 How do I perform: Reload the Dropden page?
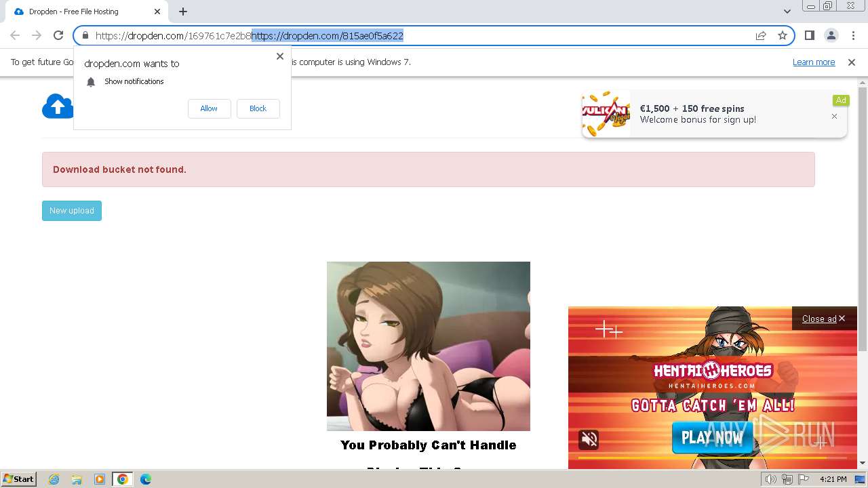58,35
